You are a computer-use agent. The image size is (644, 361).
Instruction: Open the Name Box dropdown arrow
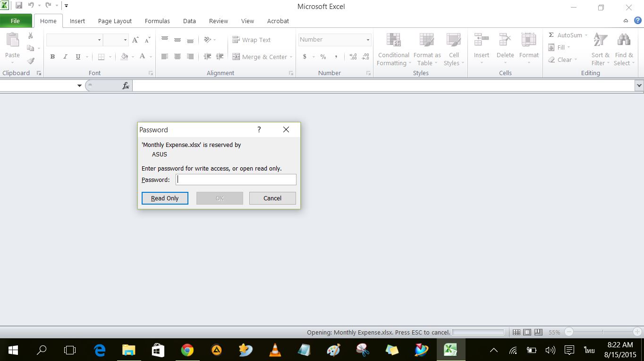pyautogui.click(x=79, y=86)
